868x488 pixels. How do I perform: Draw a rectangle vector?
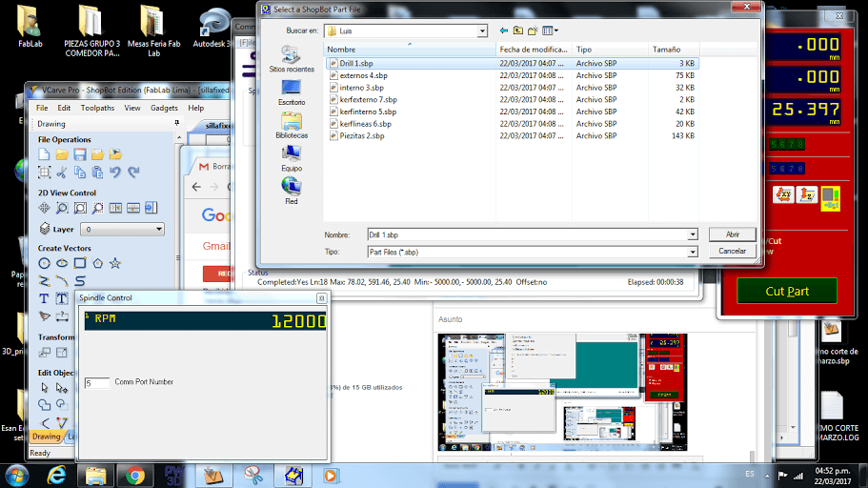point(80,263)
